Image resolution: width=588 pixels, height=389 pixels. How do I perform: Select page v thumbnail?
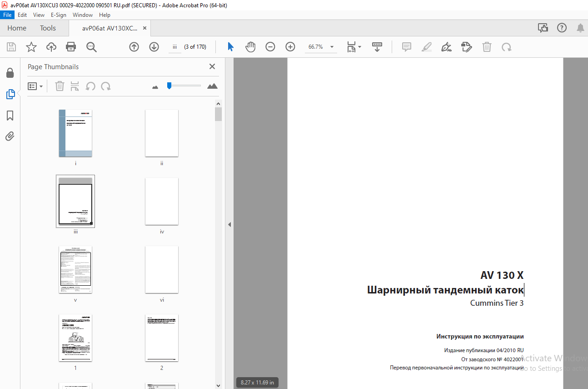pos(75,270)
